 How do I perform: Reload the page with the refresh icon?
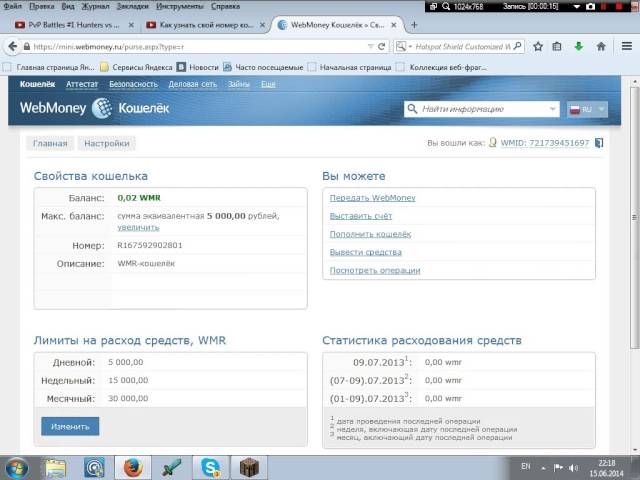click(382, 47)
